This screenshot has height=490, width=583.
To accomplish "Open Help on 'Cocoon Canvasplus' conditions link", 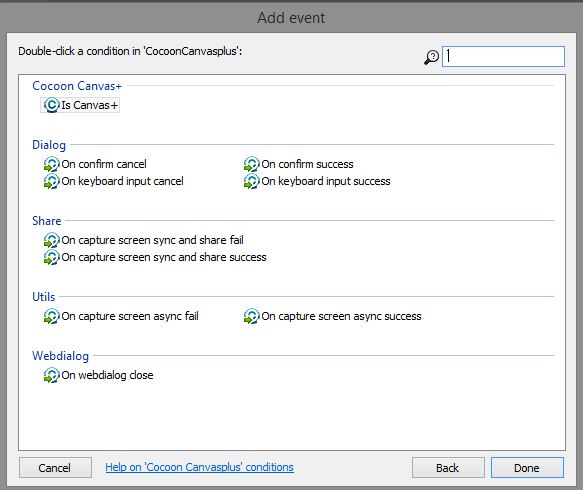I will (200, 467).
